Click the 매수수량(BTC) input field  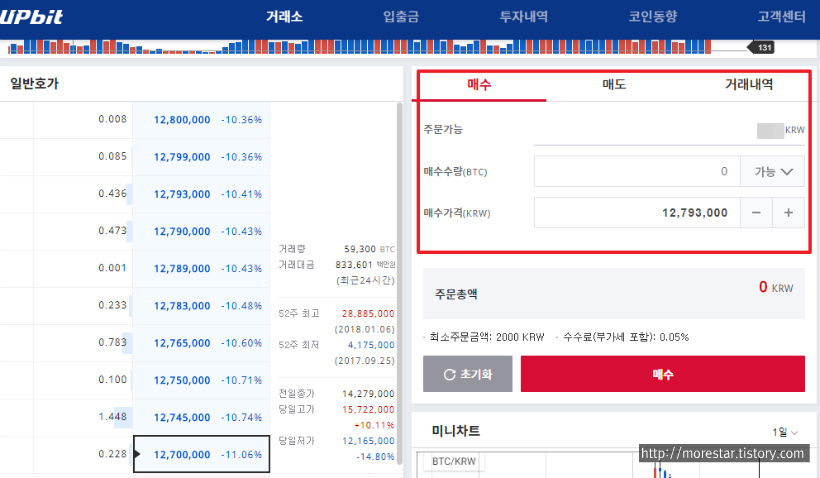637,171
